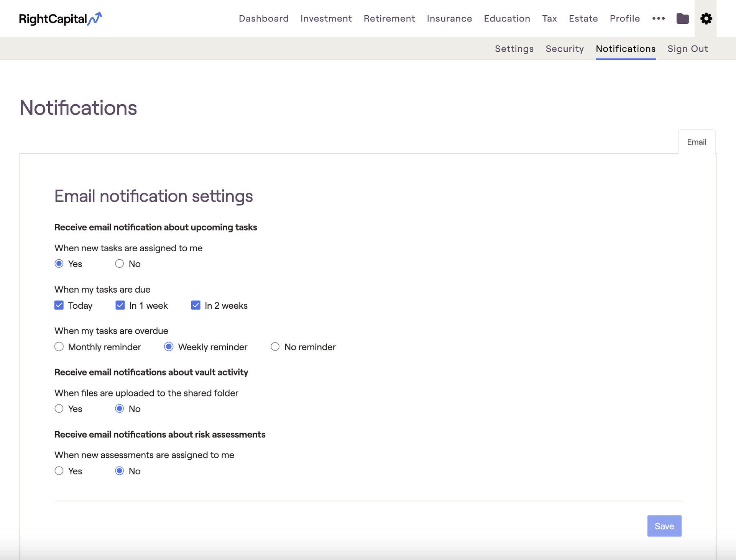Click 'Receive email notifications about risk assessments' label

160,434
